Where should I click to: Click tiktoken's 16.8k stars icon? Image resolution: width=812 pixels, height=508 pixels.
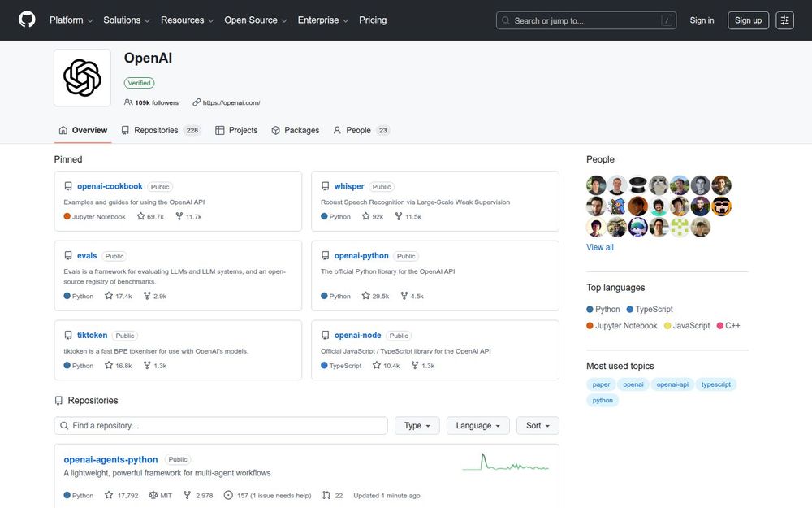(x=109, y=366)
